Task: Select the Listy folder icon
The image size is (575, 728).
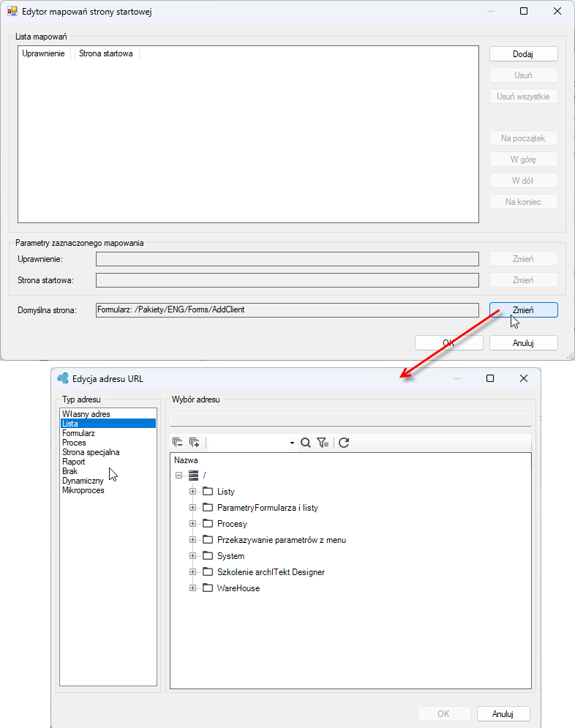Action: coord(208,491)
